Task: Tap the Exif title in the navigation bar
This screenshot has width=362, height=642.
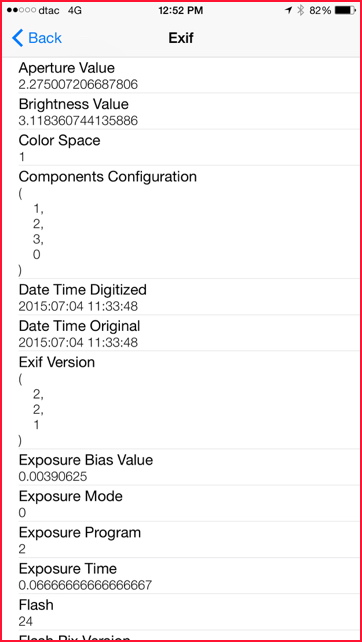Action: [181, 38]
